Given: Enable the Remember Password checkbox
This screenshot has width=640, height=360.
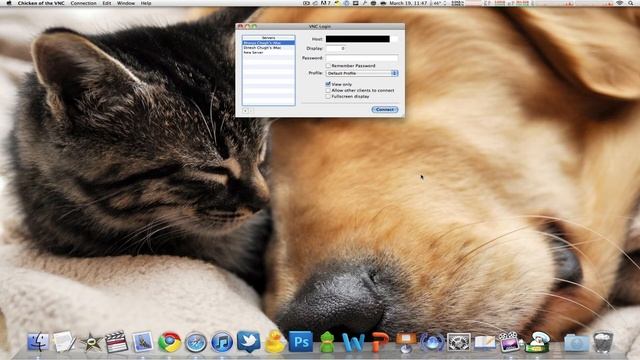Looking at the screenshot, I should [x=328, y=65].
